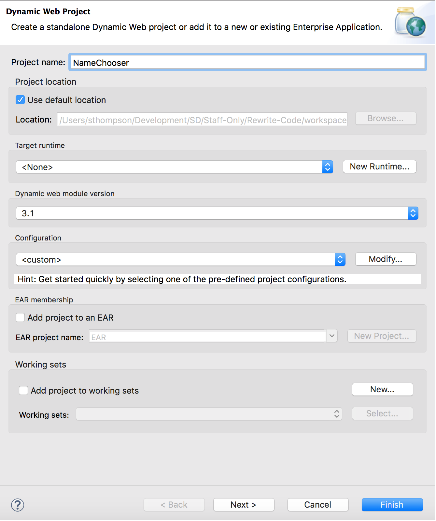This screenshot has width=436, height=521.
Task: Finish creating the project
Action: coord(392,505)
